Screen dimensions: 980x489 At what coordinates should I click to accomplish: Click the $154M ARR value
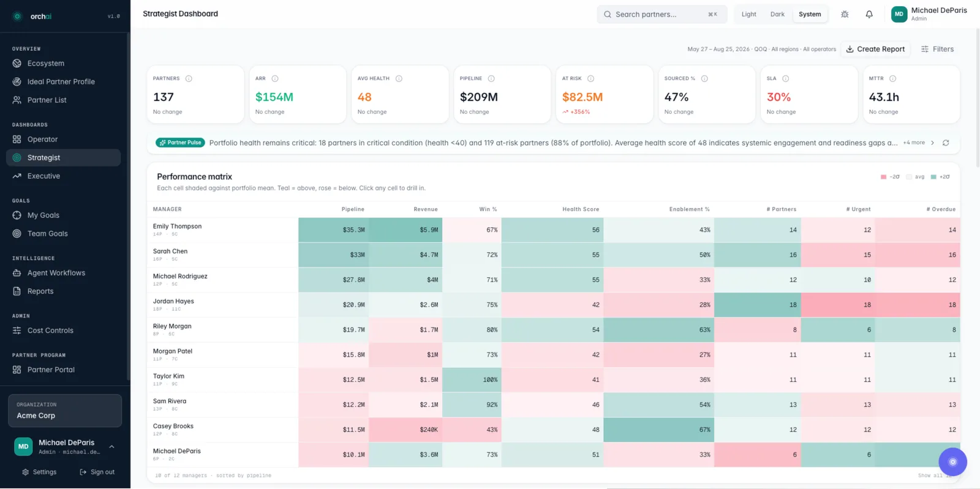(274, 97)
